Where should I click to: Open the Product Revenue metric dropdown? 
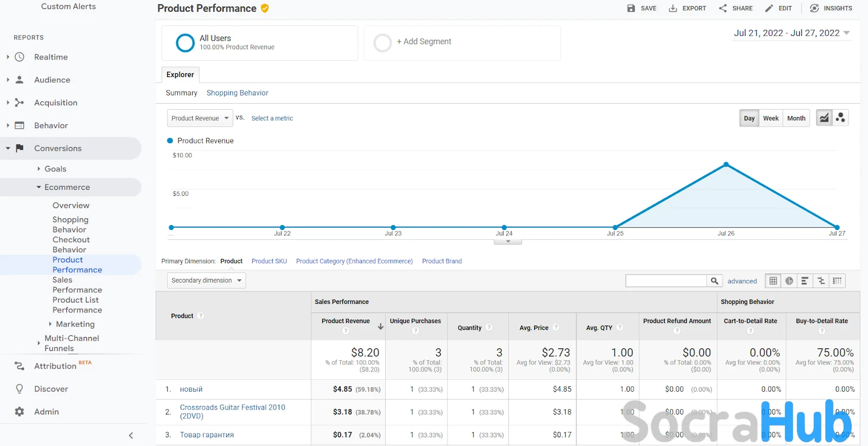coord(200,118)
